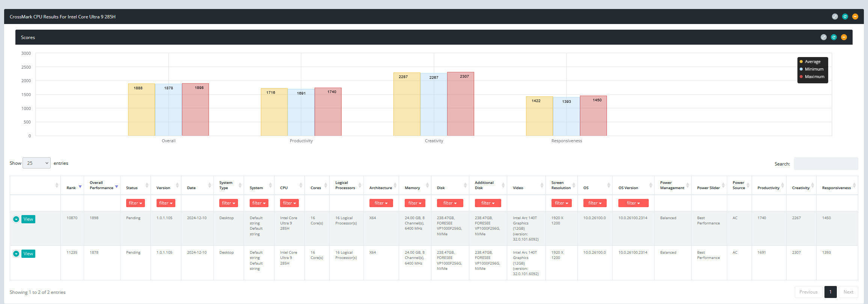Sort by System column header

[259, 185]
